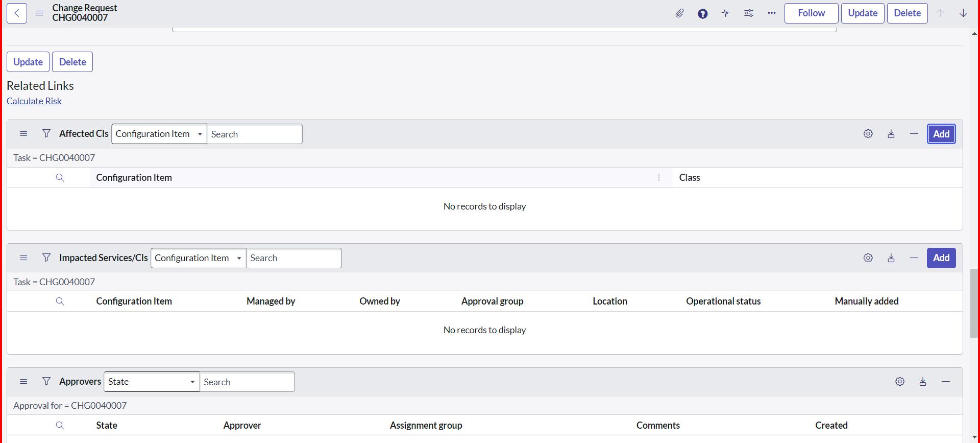The width and height of the screenshot is (980, 443).
Task: Sort by Owned by column
Action: pos(380,301)
